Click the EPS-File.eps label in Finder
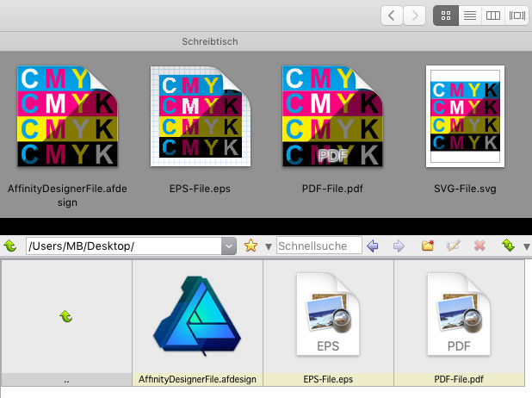532x398 pixels. 200,189
